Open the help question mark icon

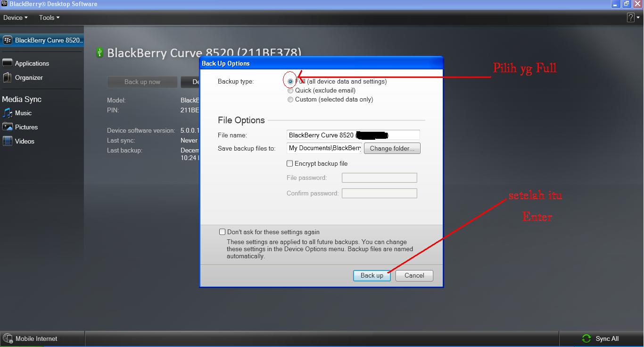click(x=631, y=17)
